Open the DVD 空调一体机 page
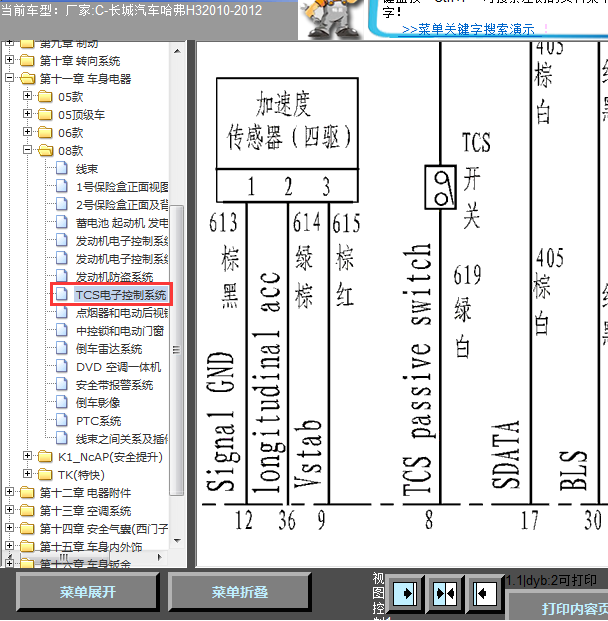 [118, 367]
